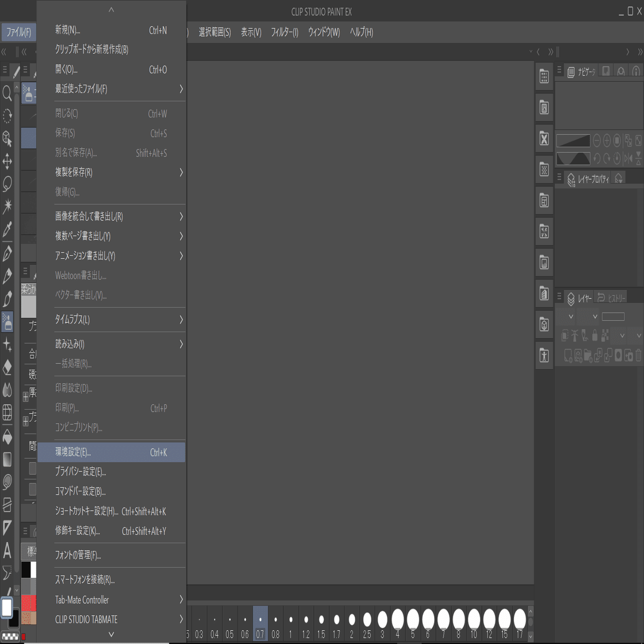This screenshot has width=644, height=644.
Task: Open the ヘルプ(H) menu
Action: [x=361, y=32]
